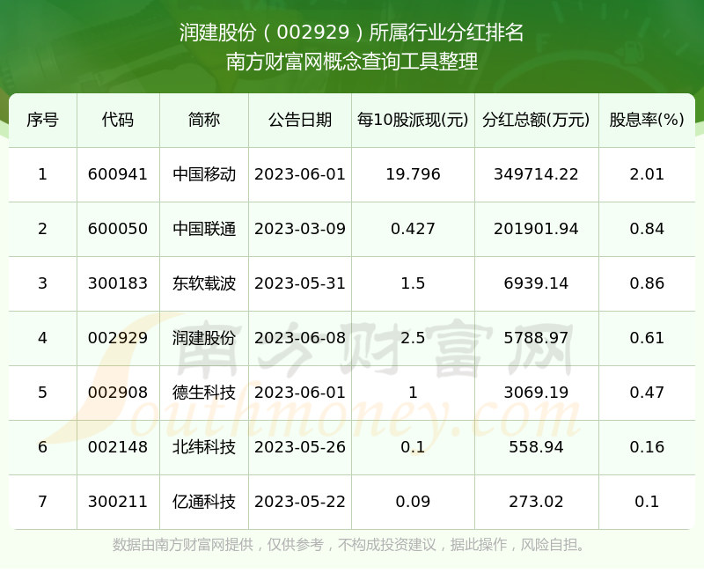Click the 公告日期 column header
The height and width of the screenshot is (588, 704).
pos(300,120)
